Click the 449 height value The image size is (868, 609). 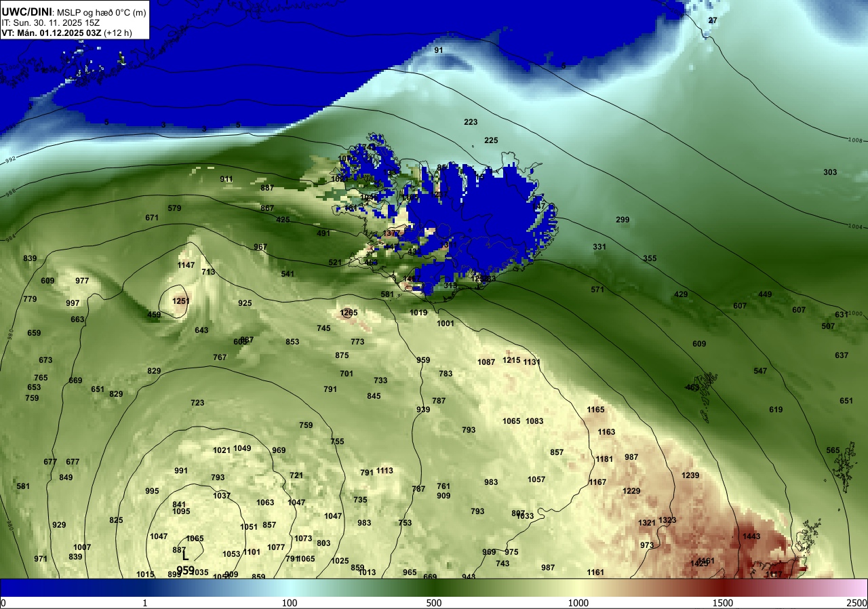tap(765, 294)
